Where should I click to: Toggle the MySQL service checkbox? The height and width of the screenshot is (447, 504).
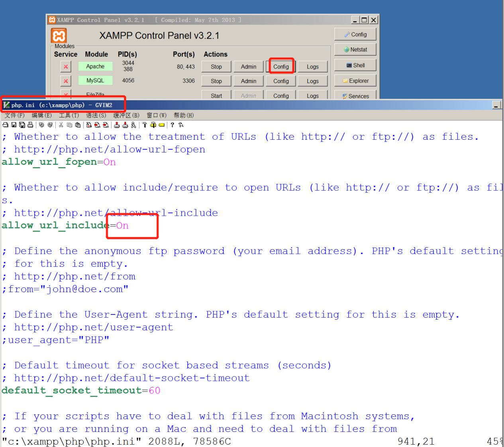[66, 81]
